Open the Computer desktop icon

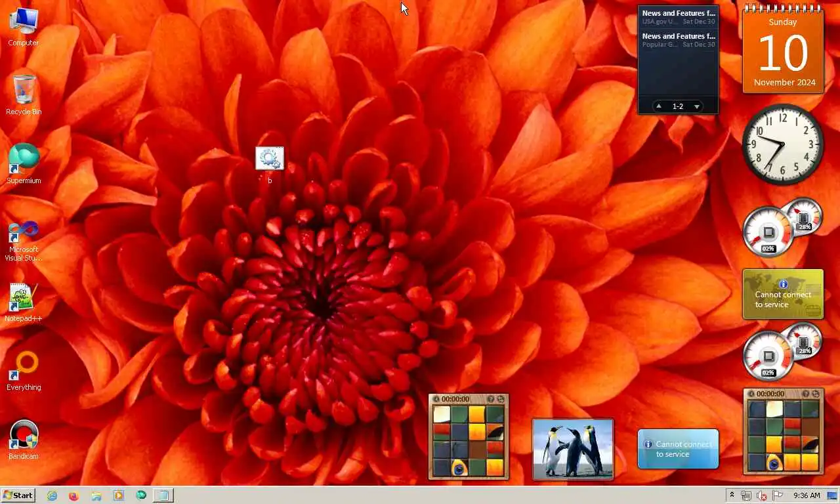24,26
